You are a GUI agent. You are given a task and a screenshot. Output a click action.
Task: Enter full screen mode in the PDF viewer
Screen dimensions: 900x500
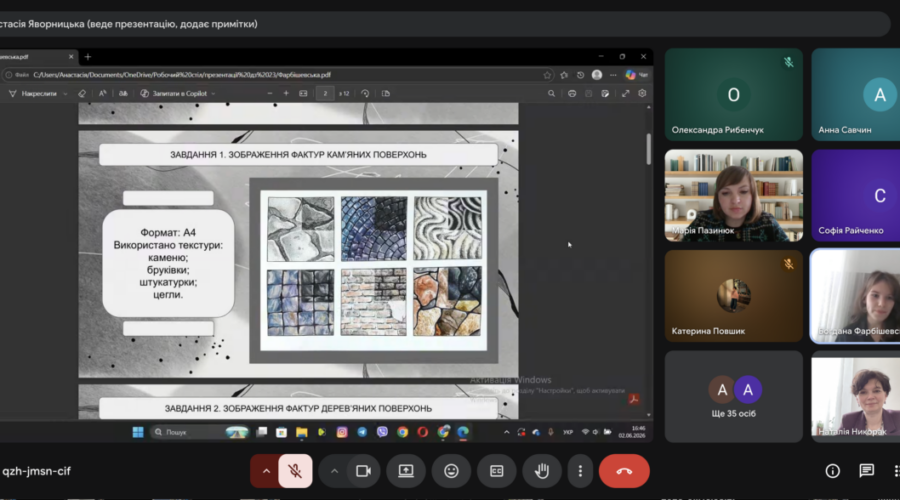pyautogui.click(x=626, y=94)
